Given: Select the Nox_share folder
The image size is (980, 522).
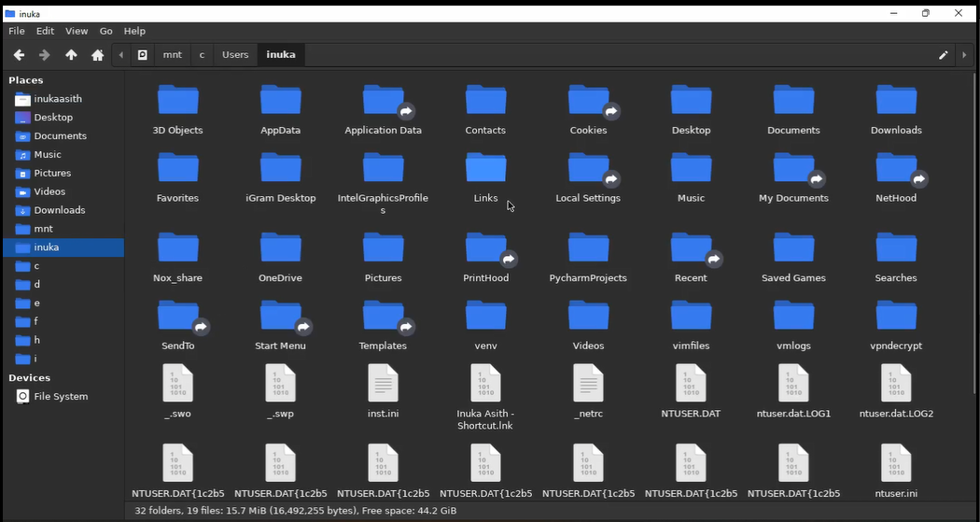Looking at the screenshot, I should 177,258.
